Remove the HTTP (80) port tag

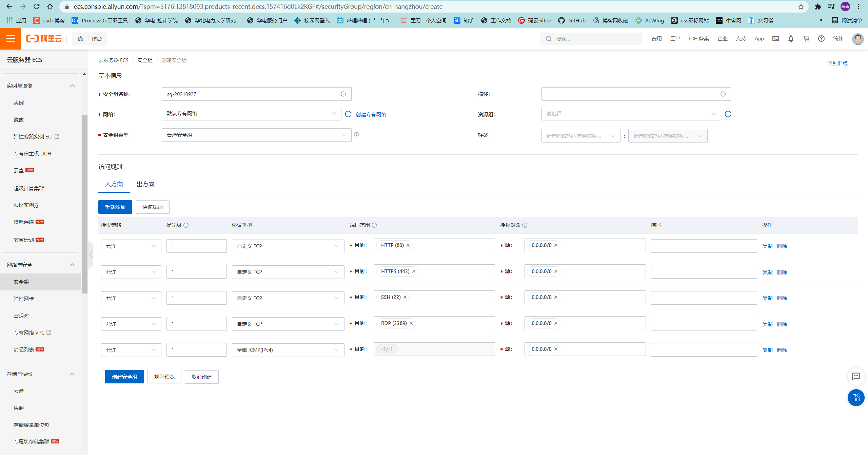(x=408, y=245)
